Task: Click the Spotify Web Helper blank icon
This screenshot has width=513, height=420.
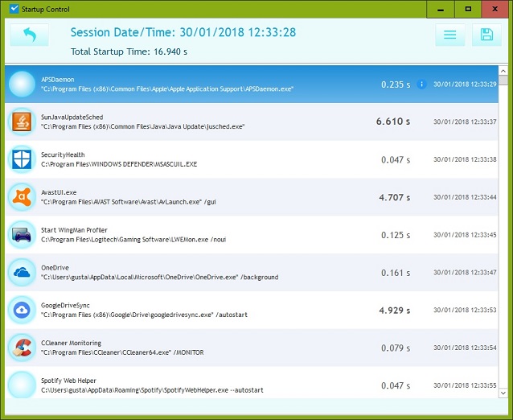Action: tap(22, 385)
